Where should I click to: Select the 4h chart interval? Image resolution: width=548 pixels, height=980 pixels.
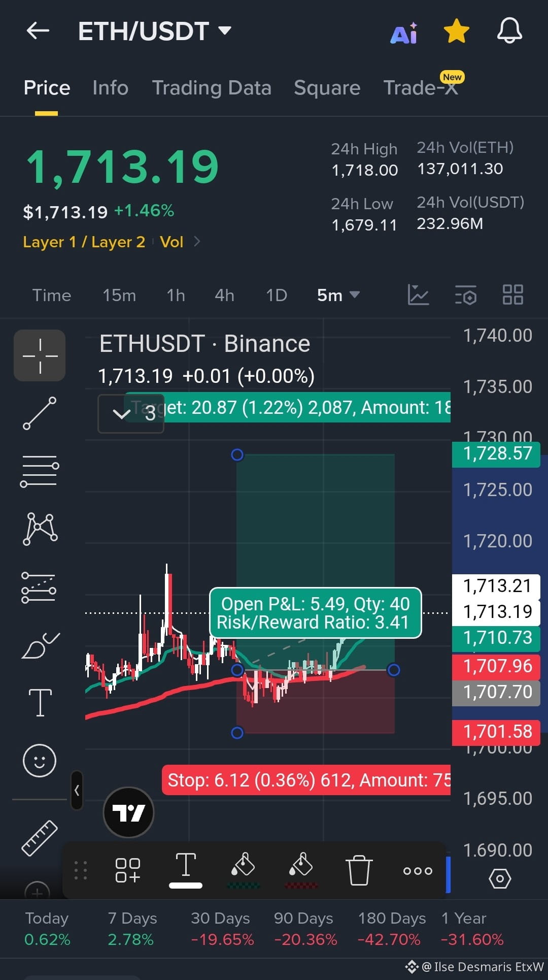224,295
